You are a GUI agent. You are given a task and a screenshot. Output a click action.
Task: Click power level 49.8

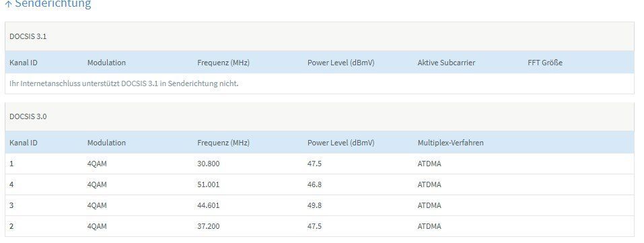click(x=314, y=205)
